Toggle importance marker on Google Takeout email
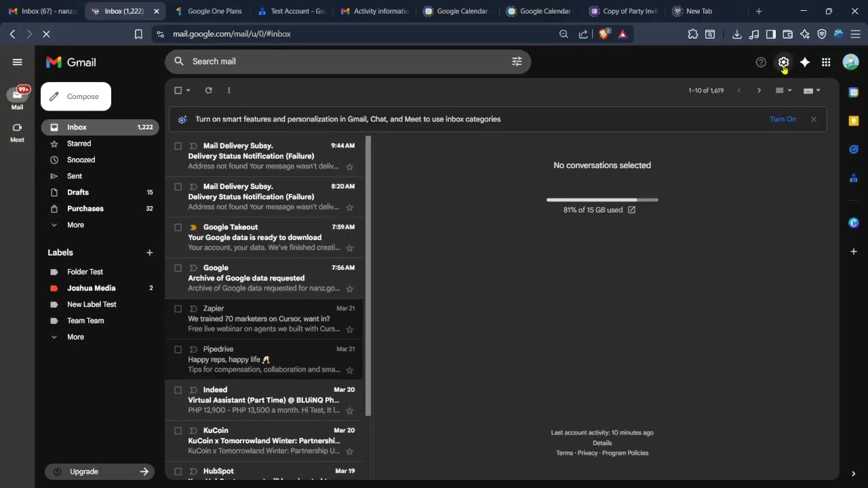This screenshot has width=868, height=488. [x=193, y=227]
